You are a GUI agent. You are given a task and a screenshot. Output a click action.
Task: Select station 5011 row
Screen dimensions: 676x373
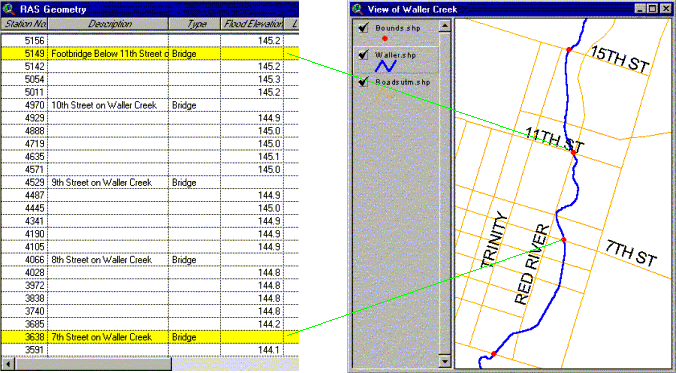pos(150,92)
